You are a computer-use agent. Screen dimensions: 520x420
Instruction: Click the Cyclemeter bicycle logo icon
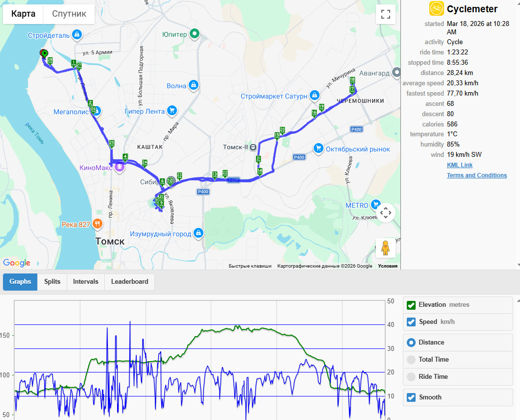(436, 9)
